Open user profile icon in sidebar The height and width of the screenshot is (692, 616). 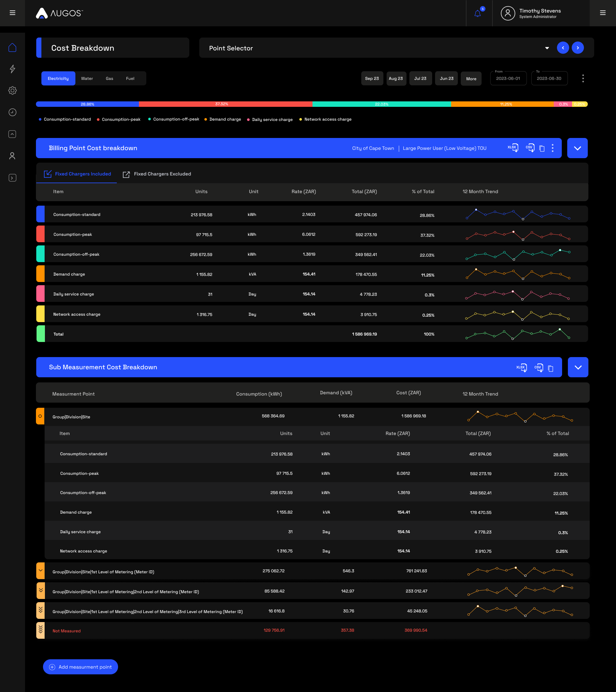pyautogui.click(x=13, y=156)
